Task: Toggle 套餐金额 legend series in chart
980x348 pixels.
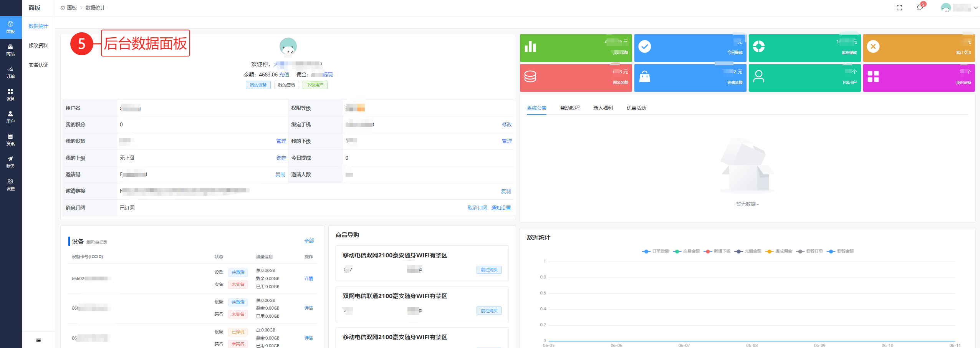Action: click(840, 251)
